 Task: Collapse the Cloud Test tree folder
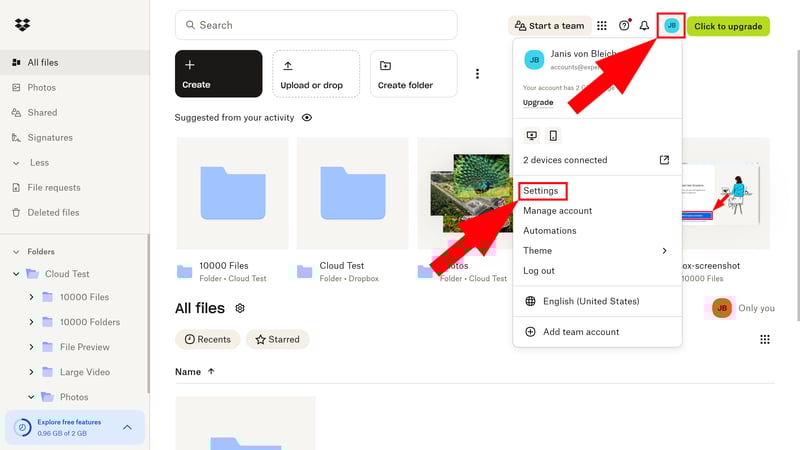(x=16, y=274)
